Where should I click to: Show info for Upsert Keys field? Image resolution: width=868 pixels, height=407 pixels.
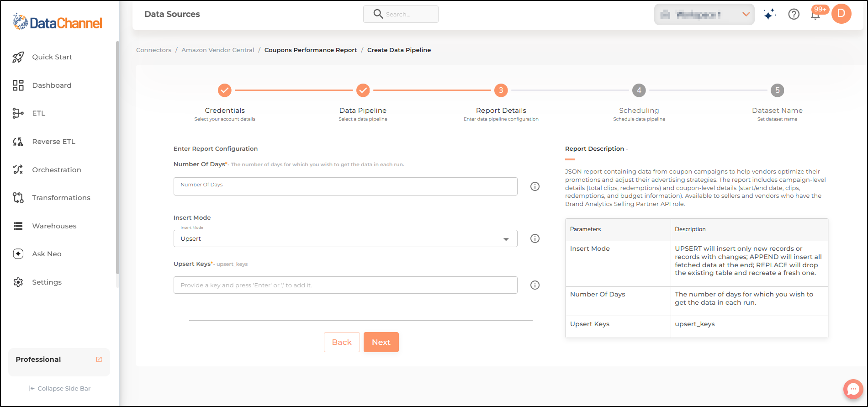pyautogui.click(x=535, y=285)
